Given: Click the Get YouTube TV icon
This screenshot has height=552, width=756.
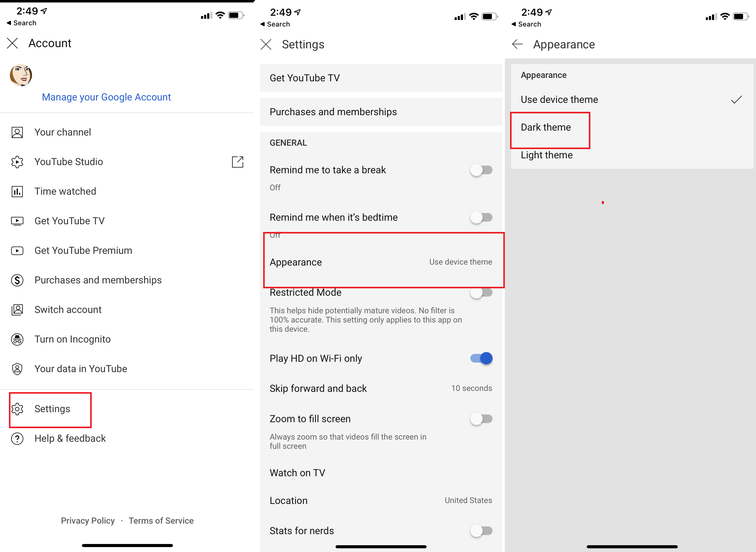Looking at the screenshot, I should [x=17, y=221].
